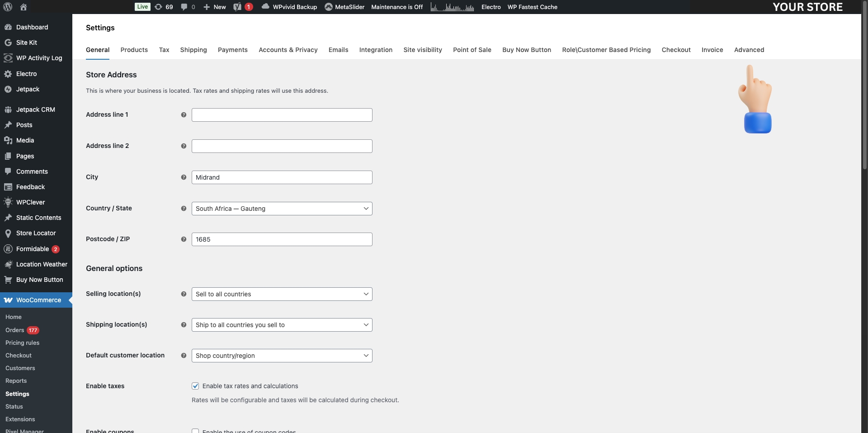Click the City field containing Midrand
Viewport: 868px width, 433px height.
282,177
